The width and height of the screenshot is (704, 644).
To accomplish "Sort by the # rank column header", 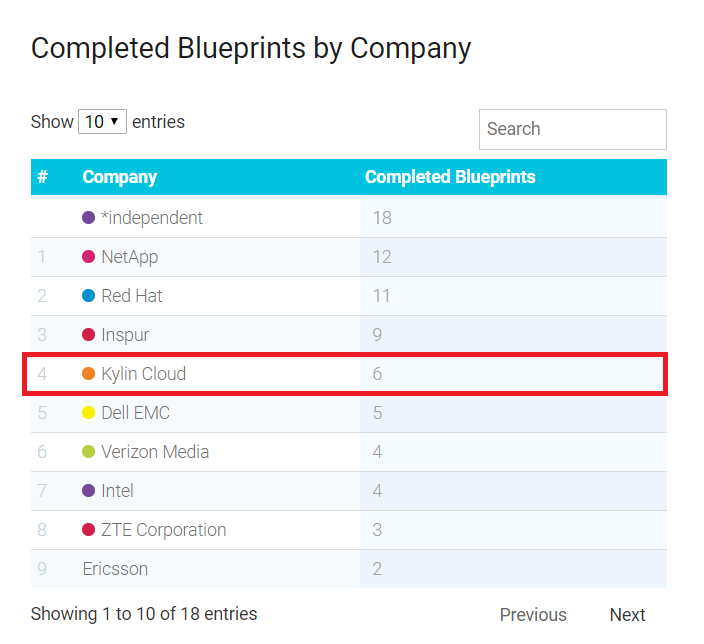I will (42, 177).
